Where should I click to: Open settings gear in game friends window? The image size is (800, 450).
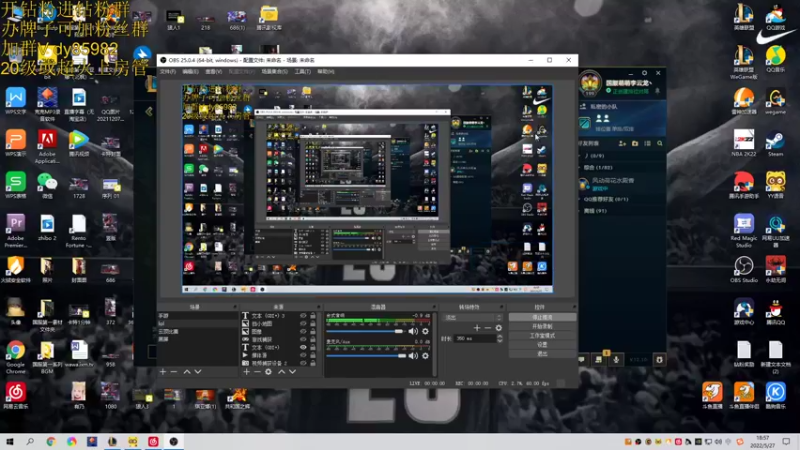click(644, 73)
